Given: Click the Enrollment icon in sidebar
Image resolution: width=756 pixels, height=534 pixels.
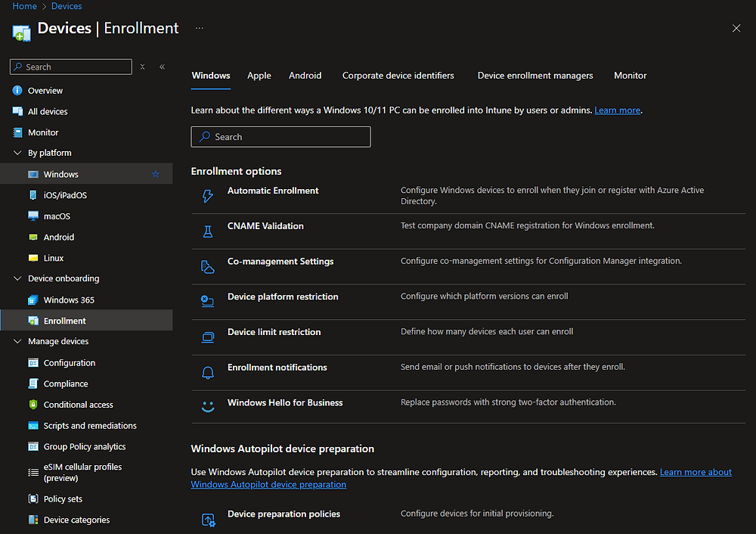Looking at the screenshot, I should pyautogui.click(x=33, y=321).
